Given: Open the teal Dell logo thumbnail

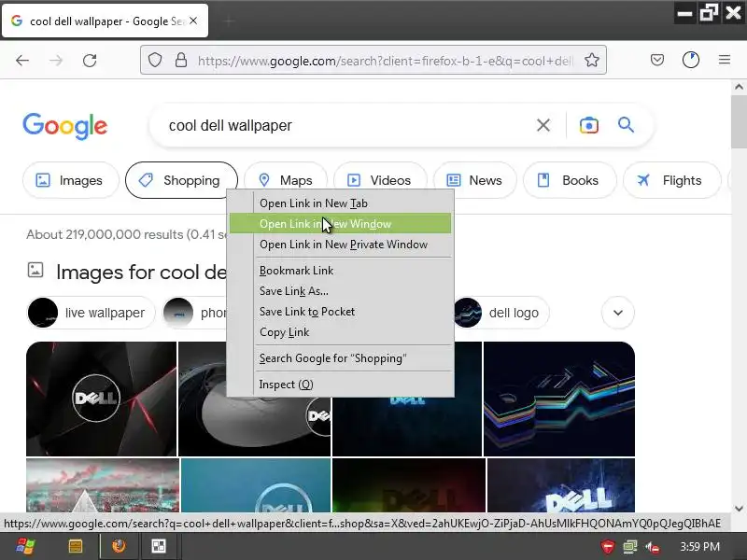Looking at the screenshot, I should tap(255, 485).
